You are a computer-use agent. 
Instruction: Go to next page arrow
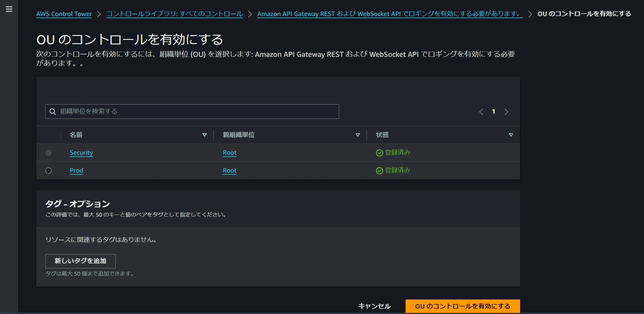click(x=506, y=112)
